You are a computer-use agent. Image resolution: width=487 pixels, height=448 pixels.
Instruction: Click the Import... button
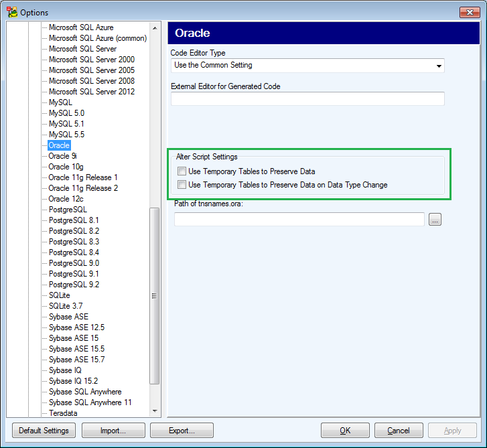113,431
